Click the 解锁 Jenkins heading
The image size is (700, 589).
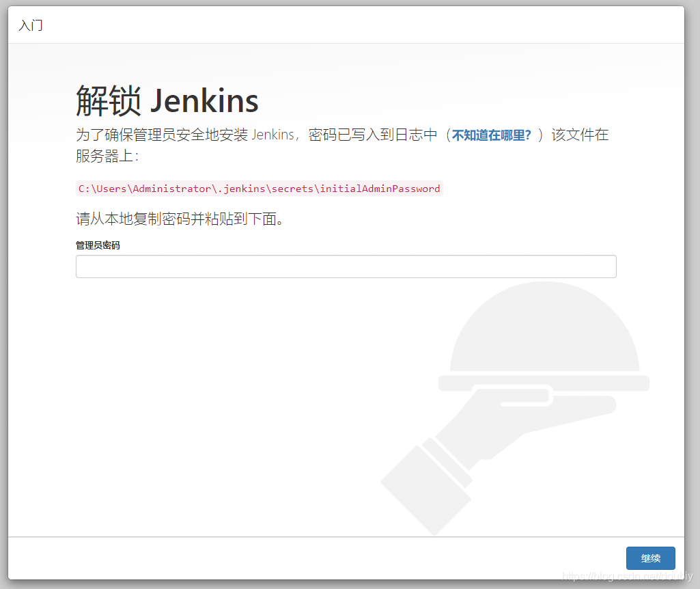pos(167,100)
